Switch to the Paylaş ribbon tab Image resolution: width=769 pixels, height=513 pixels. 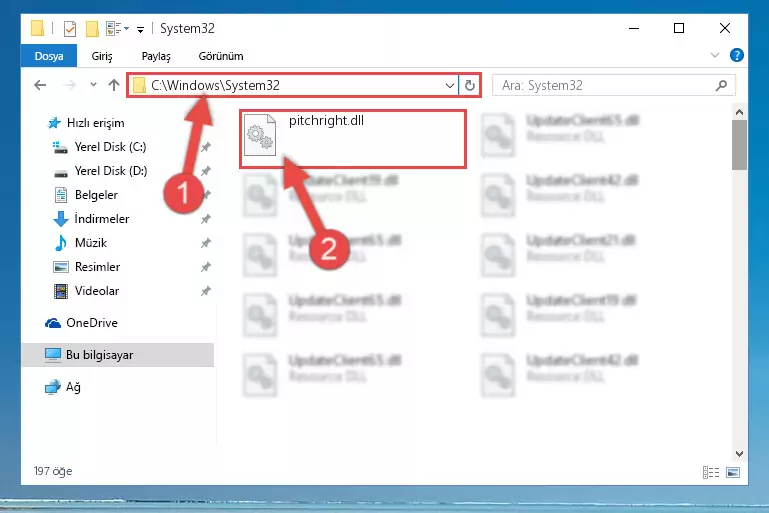[156, 56]
